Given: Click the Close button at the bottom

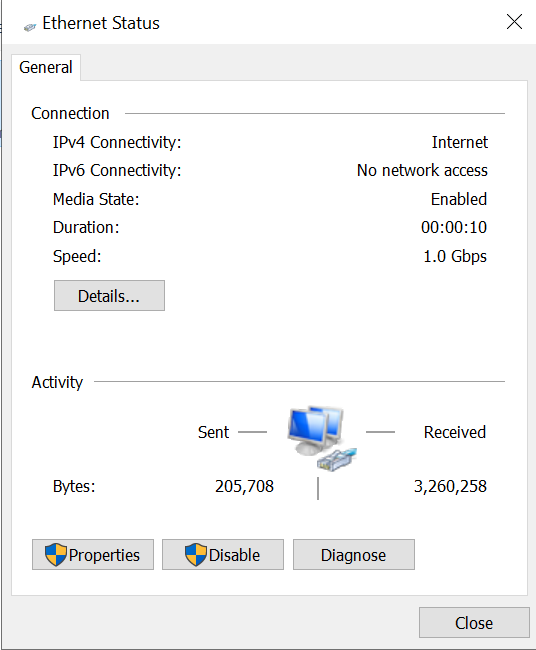Looking at the screenshot, I should [x=474, y=623].
